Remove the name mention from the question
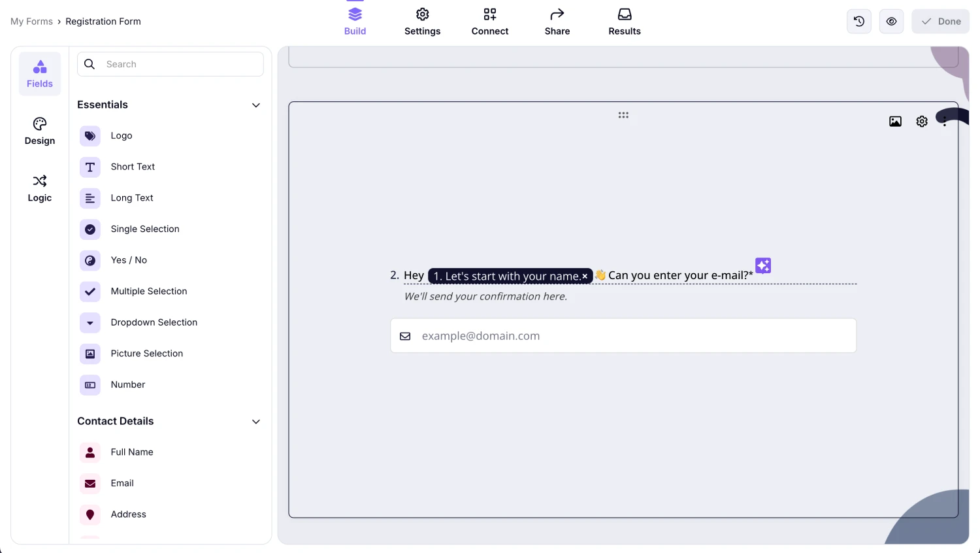This screenshot has height=553, width=980. tap(585, 276)
